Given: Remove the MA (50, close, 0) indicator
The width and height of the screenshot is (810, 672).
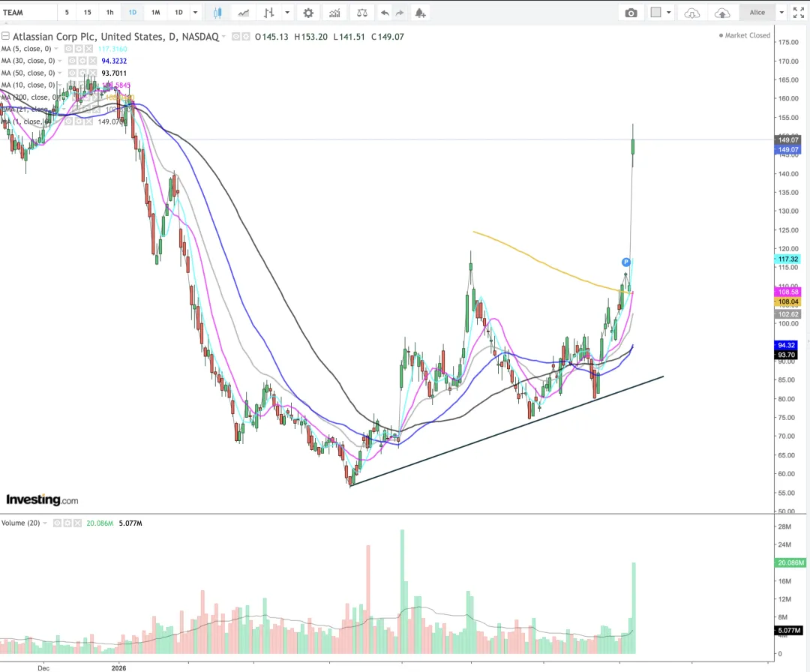Looking at the screenshot, I should (92, 73).
